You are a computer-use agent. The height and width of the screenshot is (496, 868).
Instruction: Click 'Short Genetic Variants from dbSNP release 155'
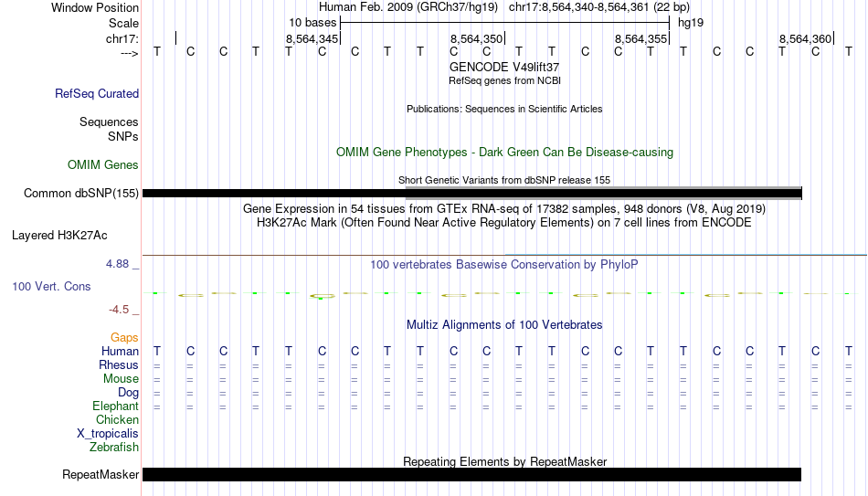tap(504, 180)
